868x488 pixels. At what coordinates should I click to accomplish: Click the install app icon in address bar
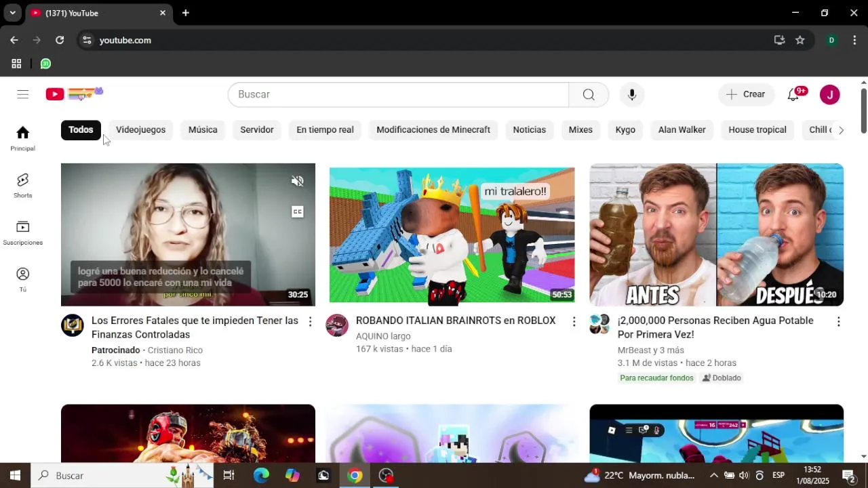point(780,40)
